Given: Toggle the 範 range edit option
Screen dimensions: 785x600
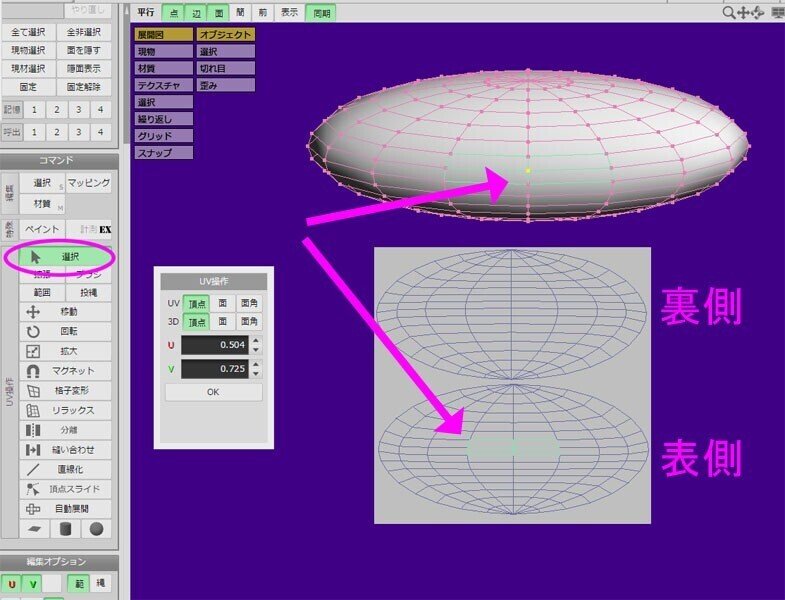Looking at the screenshot, I should [79, 583].
